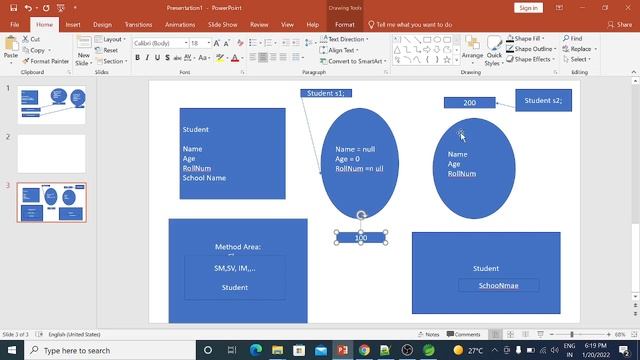Image resolution: width=640 pixels, height=360 pixels.
Task: Click Format Painter
Action: click(x=45, y=61)
